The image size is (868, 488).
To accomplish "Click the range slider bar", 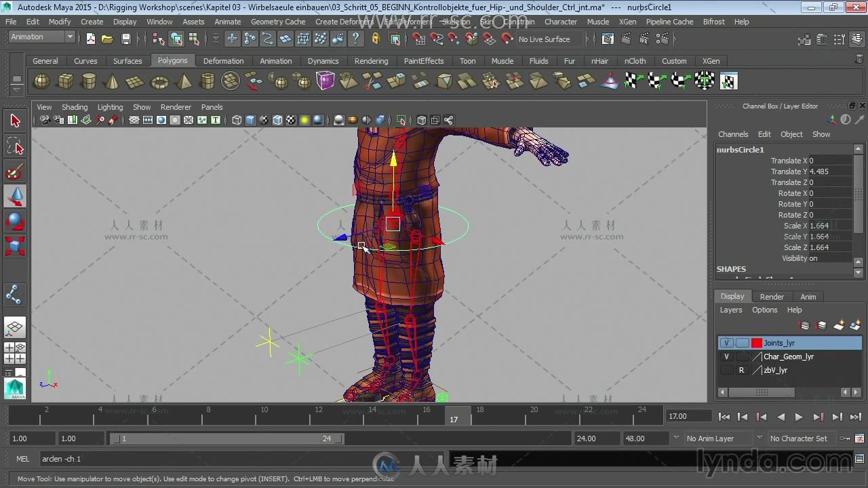I will click(x=227, y=439).
